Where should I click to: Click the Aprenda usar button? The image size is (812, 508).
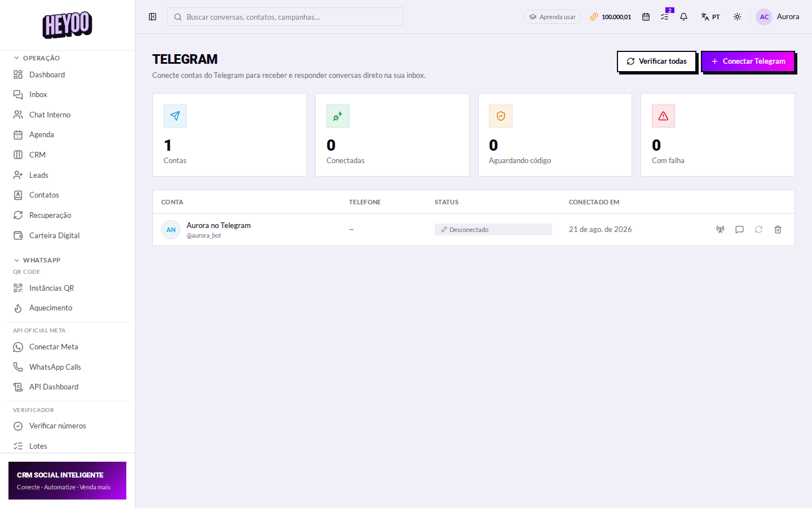552,17
